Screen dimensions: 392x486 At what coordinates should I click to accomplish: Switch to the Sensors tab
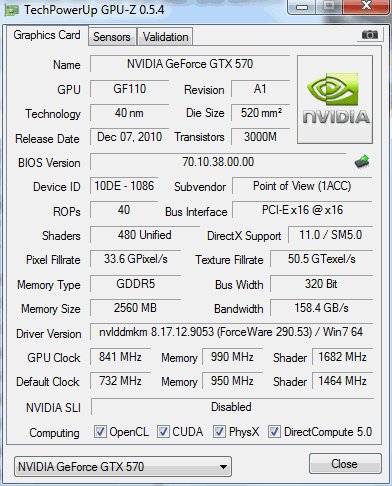coord(112,37)
